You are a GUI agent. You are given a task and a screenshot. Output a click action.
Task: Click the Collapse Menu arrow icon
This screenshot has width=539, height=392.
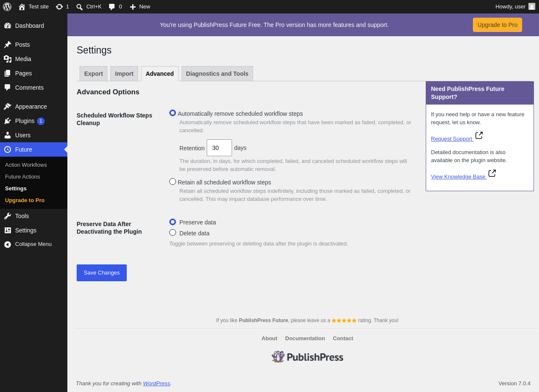coord(8,244)
